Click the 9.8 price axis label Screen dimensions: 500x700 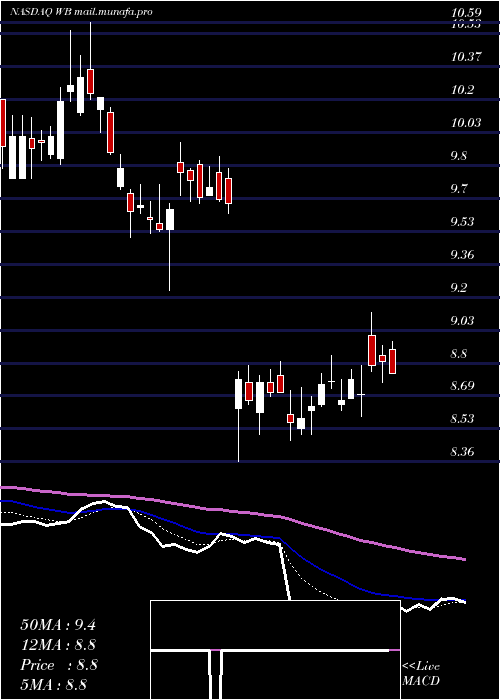coord(459,156)
